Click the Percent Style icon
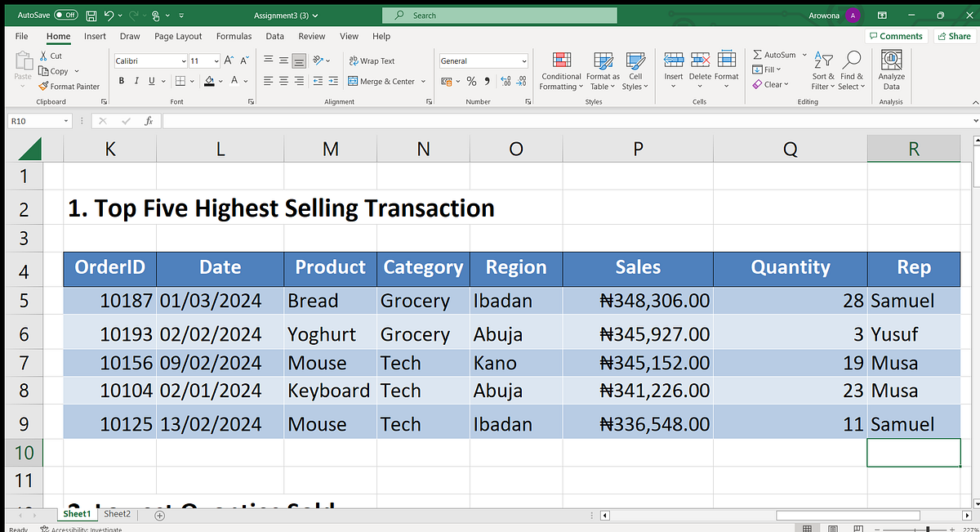 point(471,81)
